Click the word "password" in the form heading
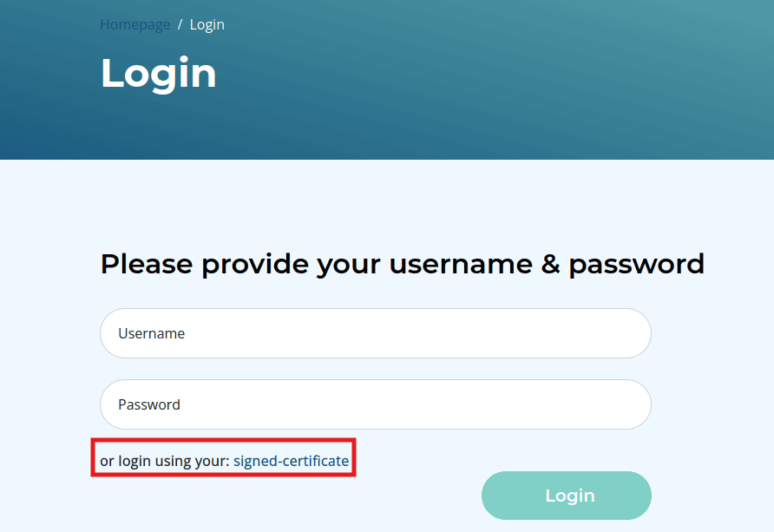774x532 pixels. [x=636, y=264]
